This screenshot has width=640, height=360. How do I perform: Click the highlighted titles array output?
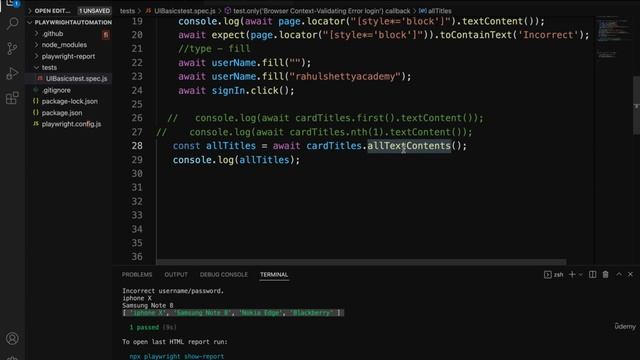click(233, 313)
